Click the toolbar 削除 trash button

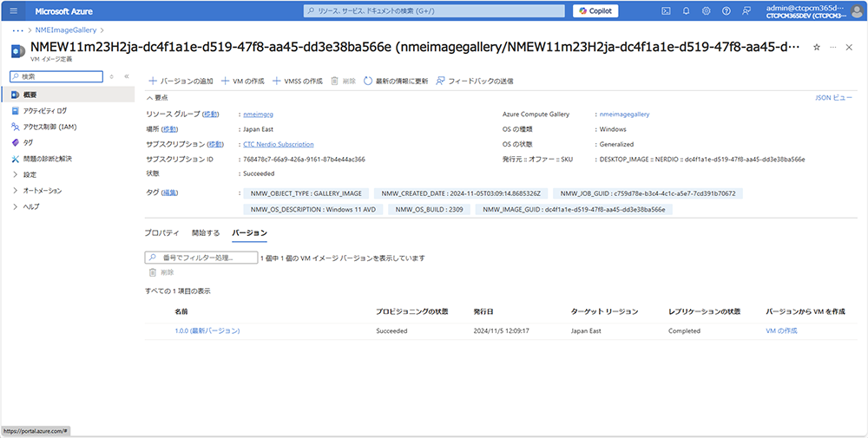tap(343, 81)
